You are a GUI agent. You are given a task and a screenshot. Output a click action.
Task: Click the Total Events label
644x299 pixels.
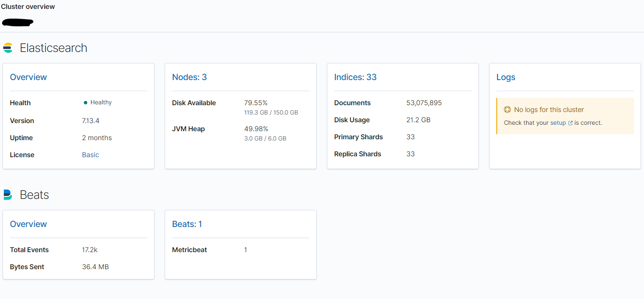pos(29,250)
